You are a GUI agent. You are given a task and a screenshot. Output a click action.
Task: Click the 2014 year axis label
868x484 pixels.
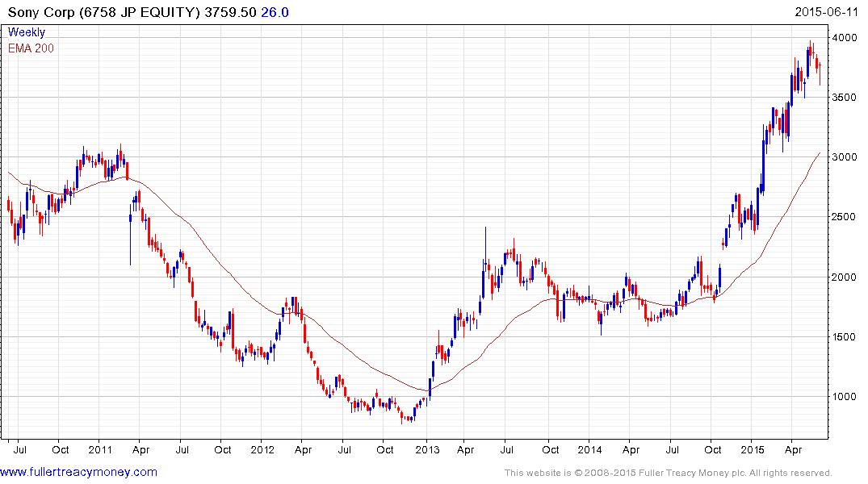589,449
